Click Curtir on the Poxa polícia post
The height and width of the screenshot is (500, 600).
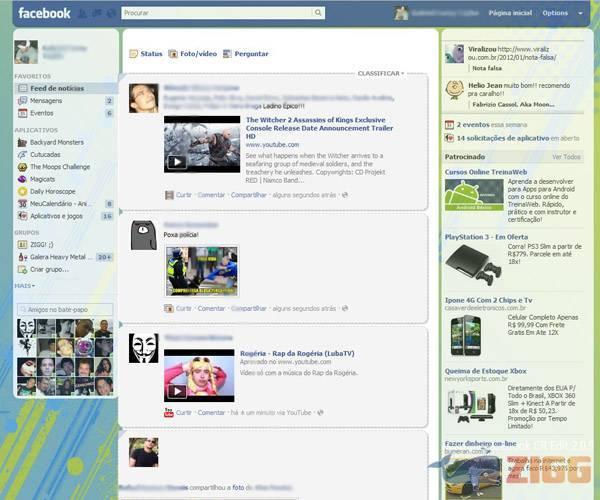(x=184, y=308)
